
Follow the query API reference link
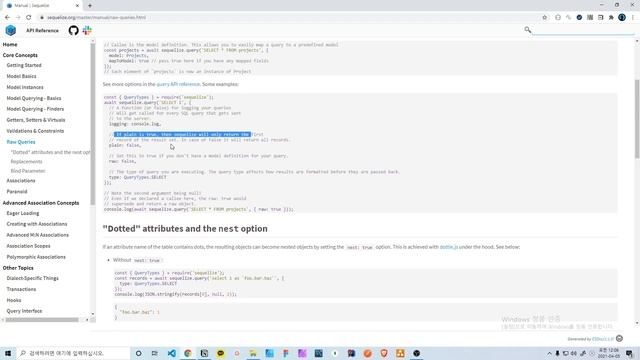178,84
